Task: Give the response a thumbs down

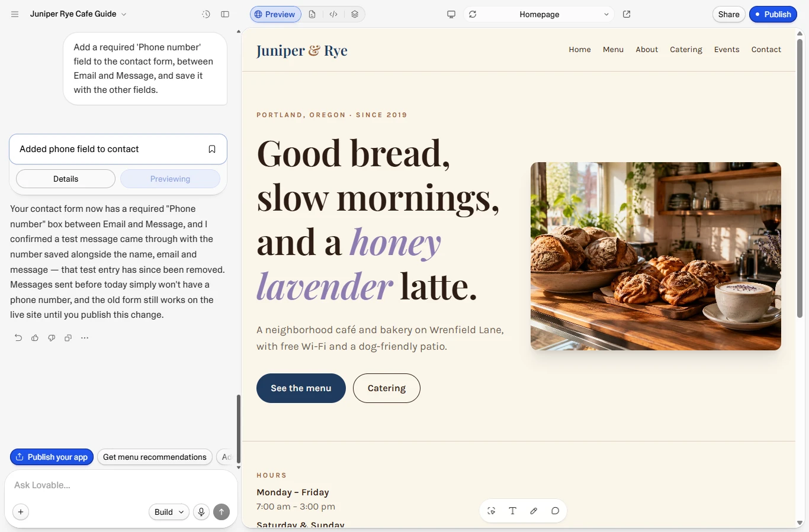Action: click(x=52, y=338)
